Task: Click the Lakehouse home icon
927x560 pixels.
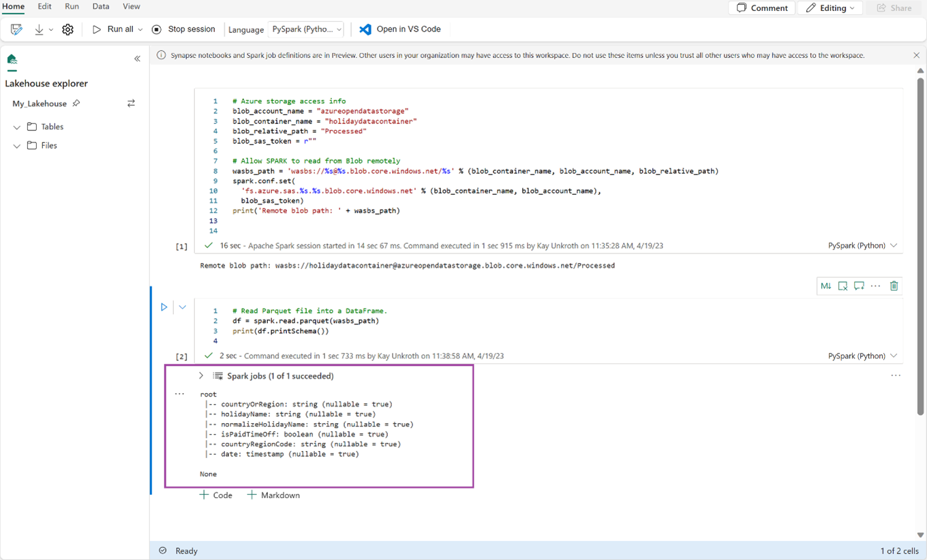Action: click(12, 59)
